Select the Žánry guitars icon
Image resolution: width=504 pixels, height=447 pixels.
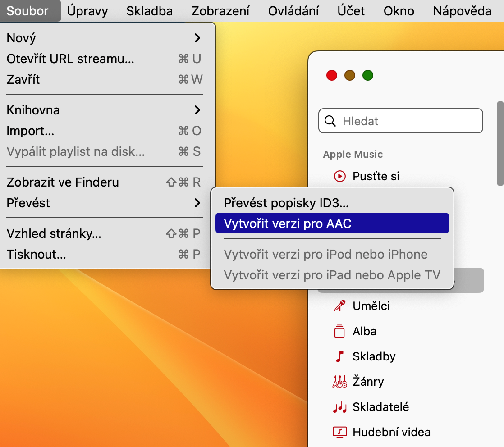click(x=339, y=382)
